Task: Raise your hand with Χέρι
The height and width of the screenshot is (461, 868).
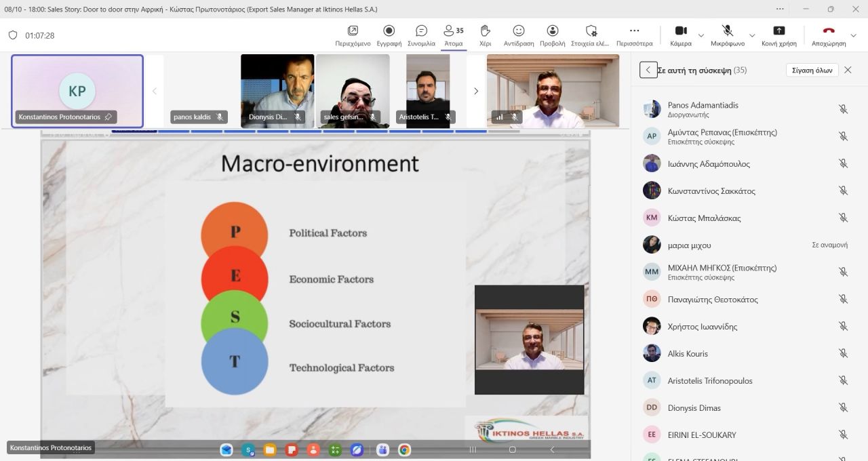Action: 485,35
